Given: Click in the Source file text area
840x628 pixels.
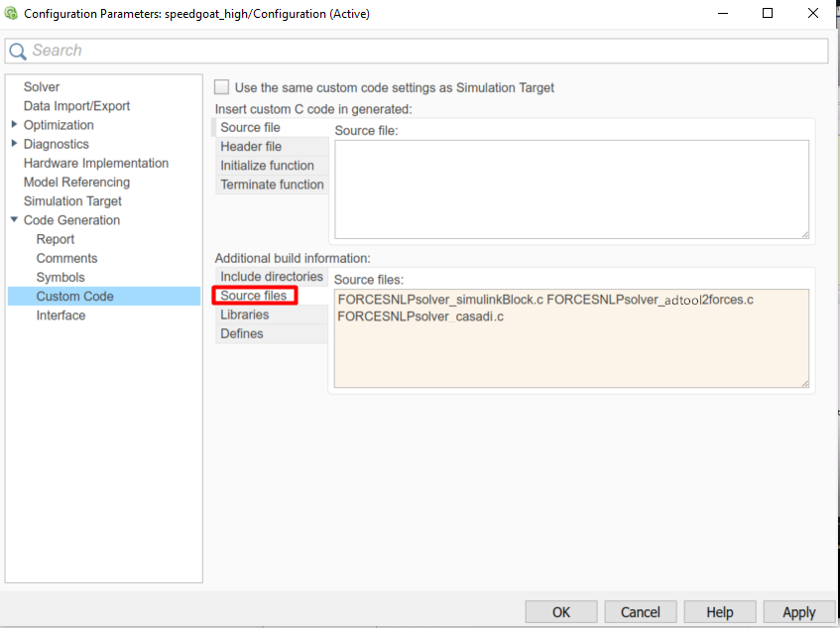Looking at the screenshot, I should pos(571,188).
